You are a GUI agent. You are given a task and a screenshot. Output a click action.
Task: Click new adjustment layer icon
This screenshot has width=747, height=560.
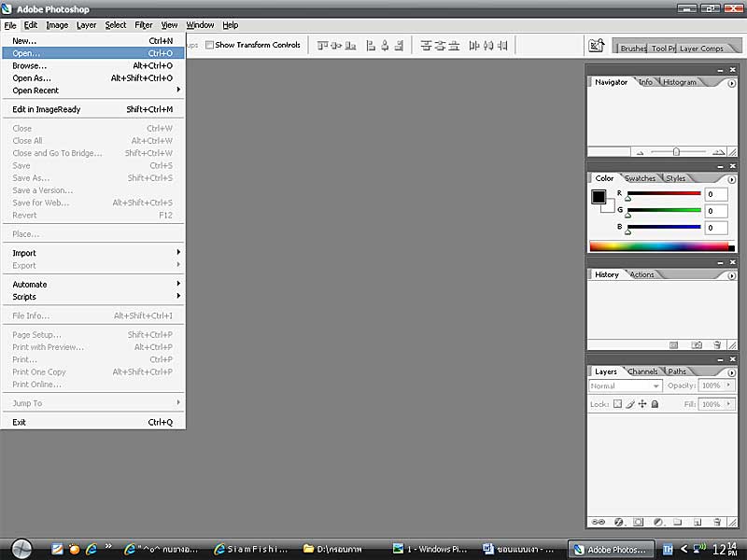point(658,522)
